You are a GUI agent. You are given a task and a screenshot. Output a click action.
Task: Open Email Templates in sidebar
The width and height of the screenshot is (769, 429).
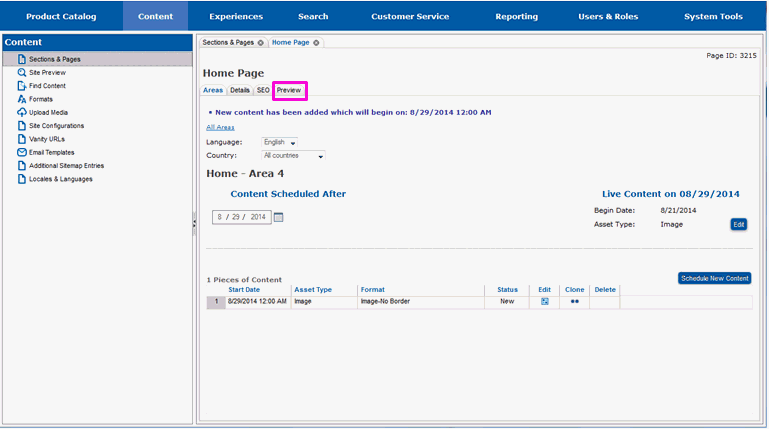[51, 152]
